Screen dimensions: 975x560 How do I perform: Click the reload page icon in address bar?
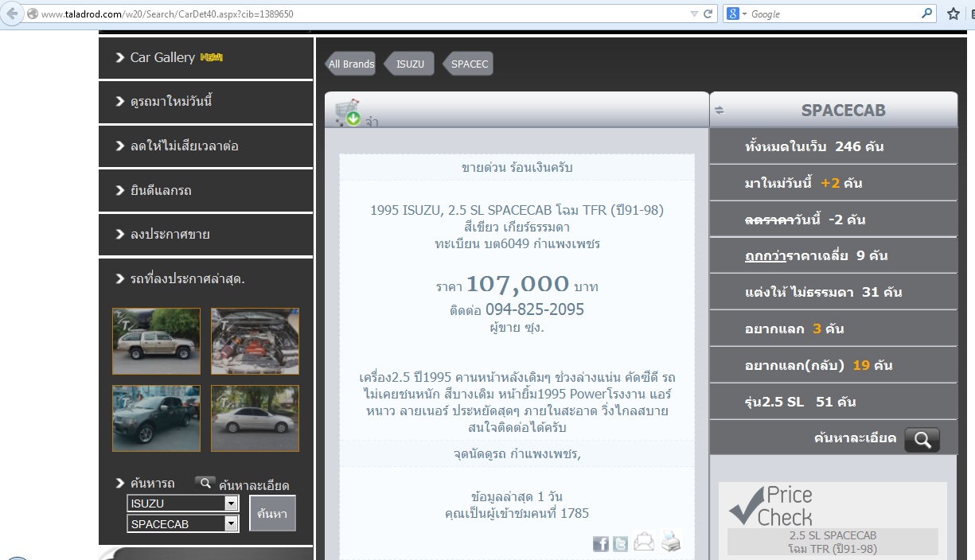[x=707, y=14]
